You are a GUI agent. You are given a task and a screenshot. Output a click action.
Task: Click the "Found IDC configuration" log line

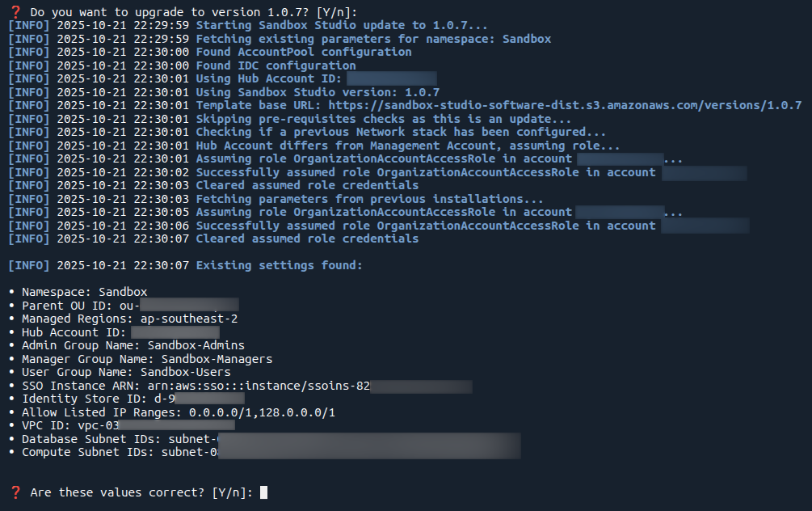pyautogui.click(x=276, y=65)
